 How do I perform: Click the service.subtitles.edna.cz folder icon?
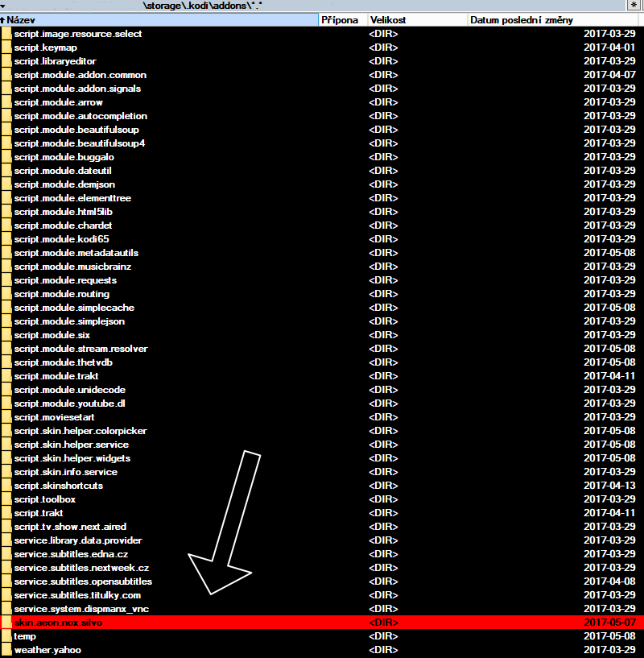click(6, 554)
